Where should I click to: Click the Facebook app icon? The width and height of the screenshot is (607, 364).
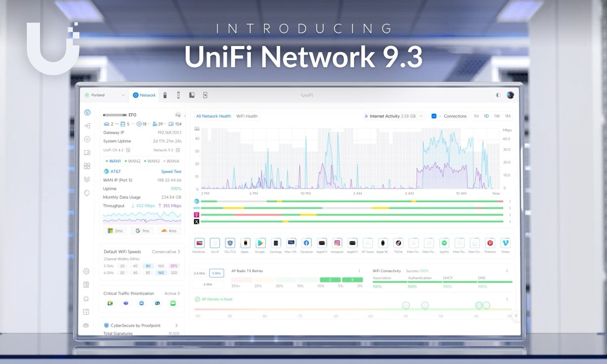click(307, 243)
